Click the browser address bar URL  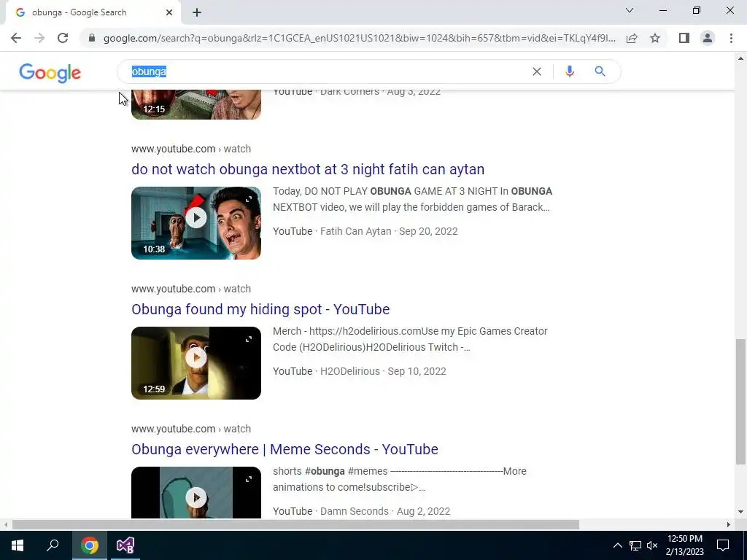tap(360, 38)
